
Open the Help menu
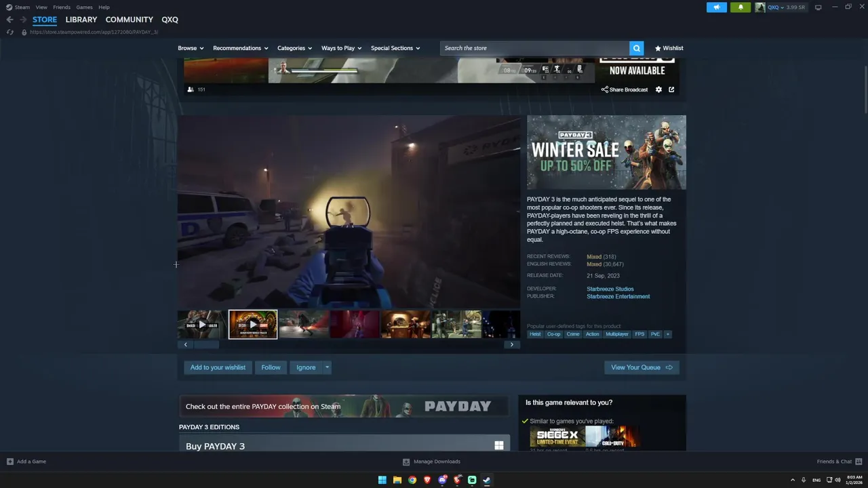[104, 7]
